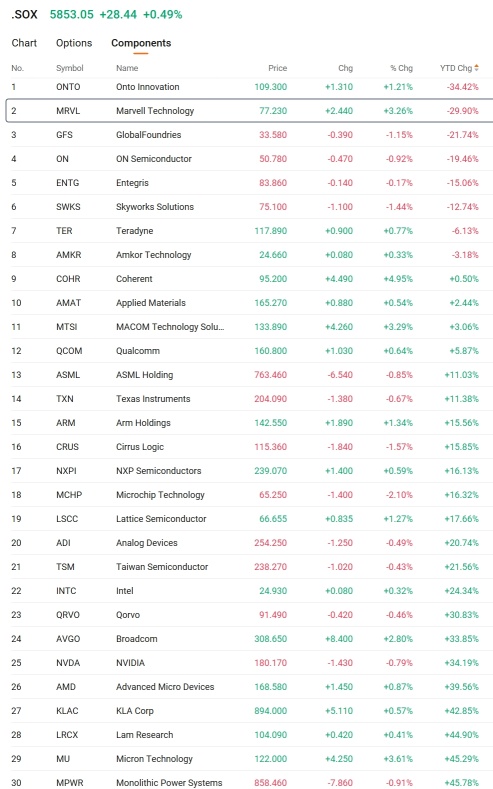Switch to the Chart tab
Viewport: 493px width, 789px height.
[24, 43]
